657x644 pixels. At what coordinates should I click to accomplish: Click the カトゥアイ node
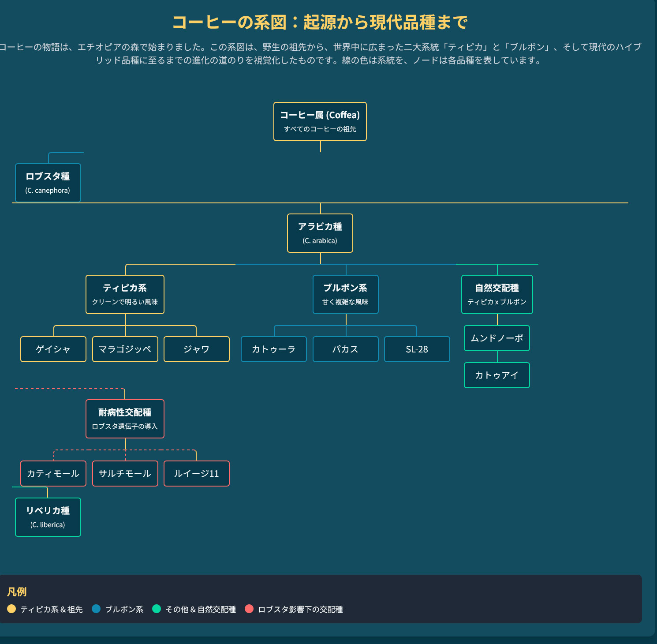point(497,375)
